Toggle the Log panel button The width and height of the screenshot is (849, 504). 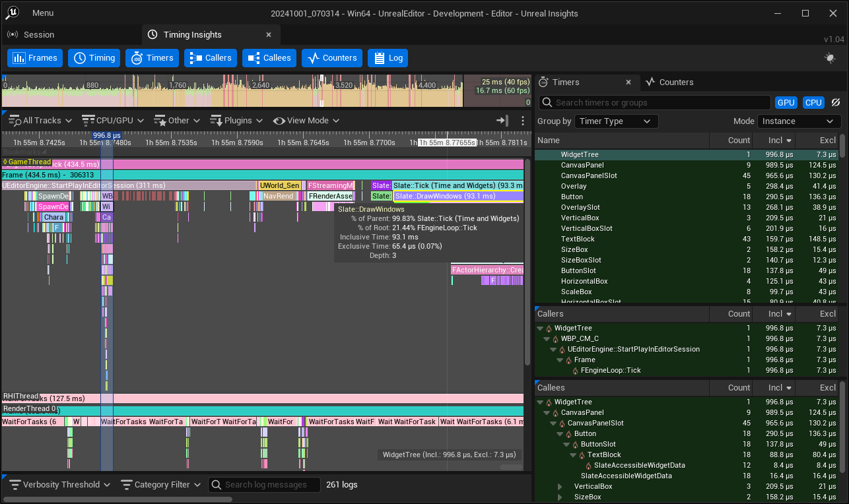pos(388,58)
